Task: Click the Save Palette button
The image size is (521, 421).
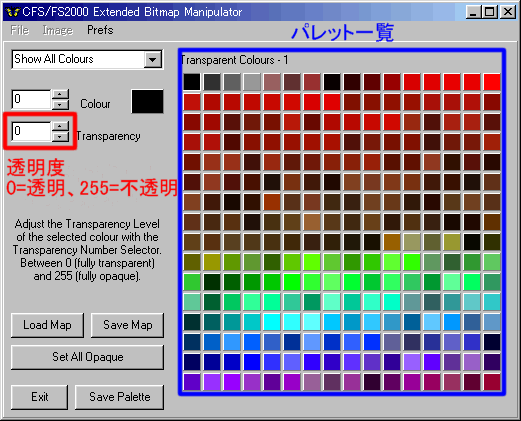Action: tap(120, 397)
